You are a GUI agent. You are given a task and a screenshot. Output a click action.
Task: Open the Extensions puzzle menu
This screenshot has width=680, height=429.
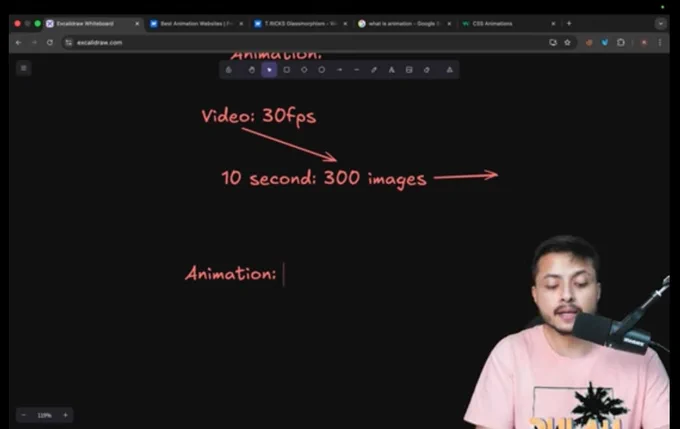coord(621,43)
